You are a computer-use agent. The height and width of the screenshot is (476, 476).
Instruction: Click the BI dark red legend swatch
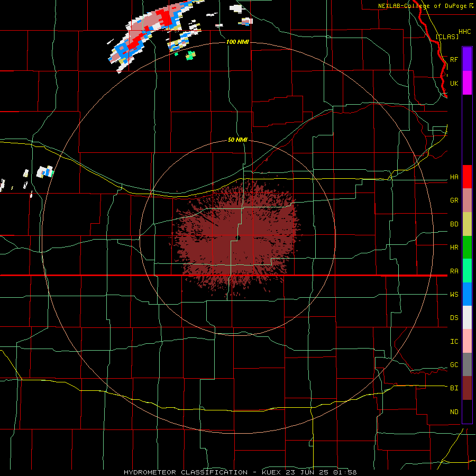(x=467, y=388)
